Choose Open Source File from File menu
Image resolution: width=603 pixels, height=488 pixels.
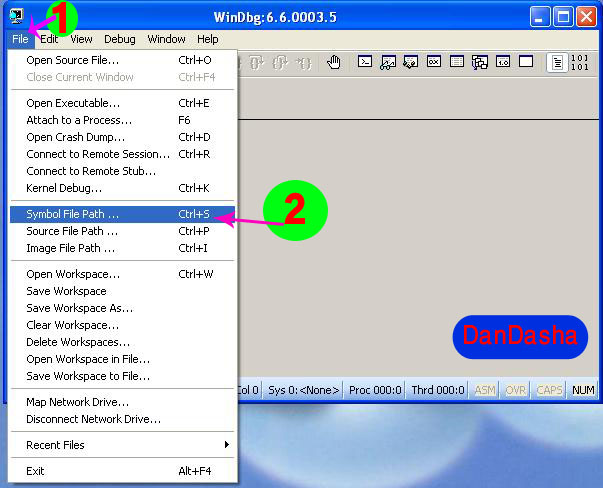(x=122, y=60)
